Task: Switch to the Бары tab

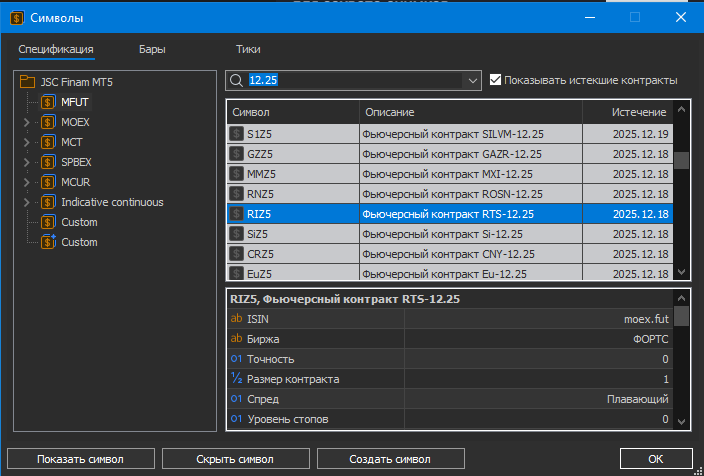Action: 153,48
